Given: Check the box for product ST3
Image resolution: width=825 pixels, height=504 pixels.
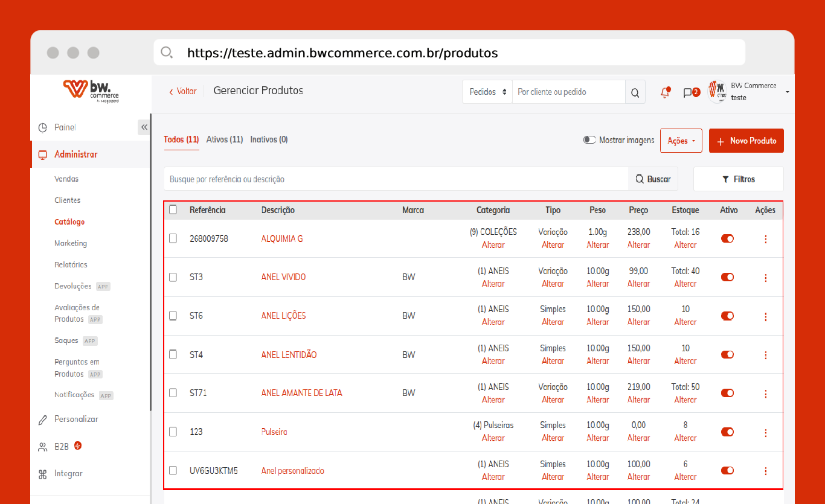Looking at the screenshot, I should [x=173, y=277].
